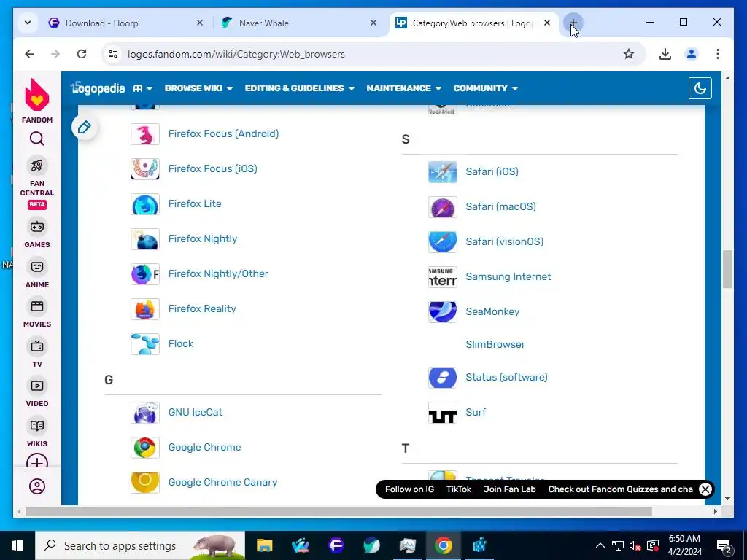Image resolution: width=747 pixels, height=560 pixels.
Task: Click the Firefox Focus (Android) logo thumbnail
Action: [145, 134]
